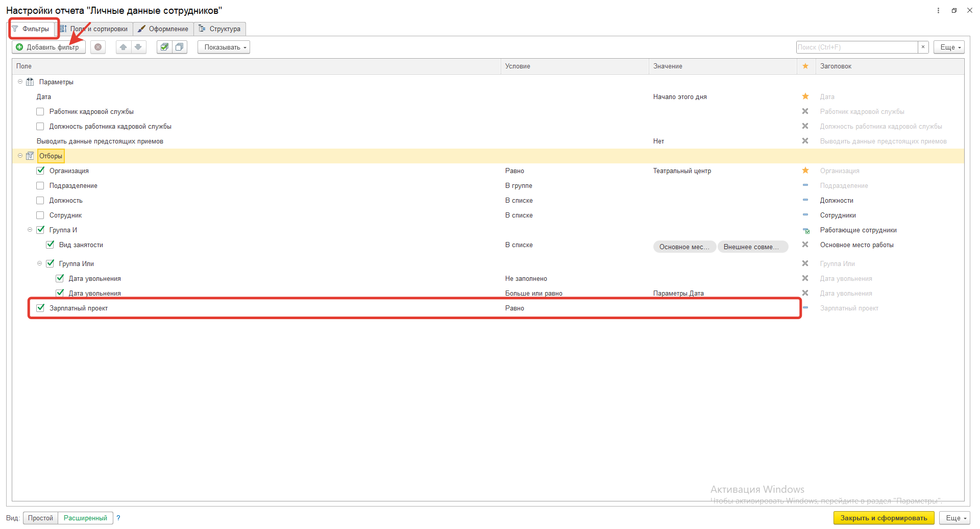This screenshot has height=529, width=980.
Task: Select the Простой view mode toggle
Action: 40,518
